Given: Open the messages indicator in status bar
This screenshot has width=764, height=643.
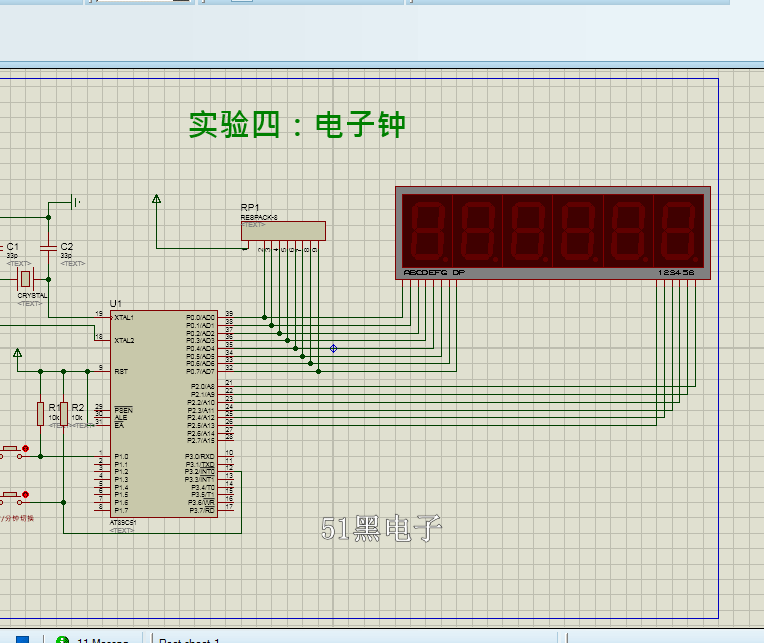Looking at the screenshot, I should coord(93,639).
